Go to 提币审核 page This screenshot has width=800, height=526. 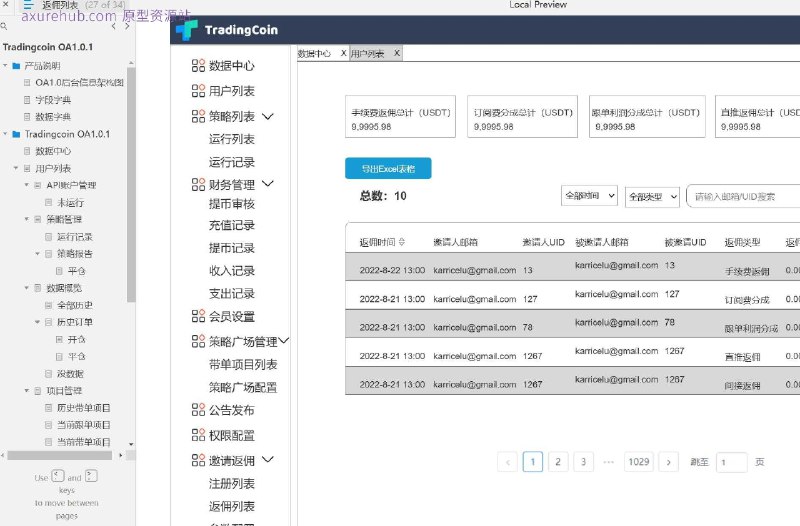(x=232, y=204)
